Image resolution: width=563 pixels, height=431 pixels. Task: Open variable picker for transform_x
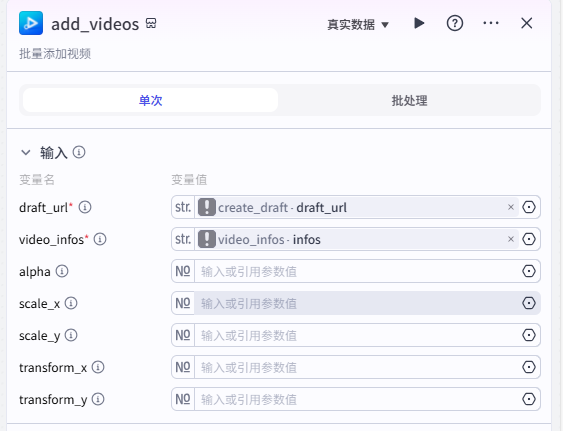pyautogui.click(x=529, y=367)
